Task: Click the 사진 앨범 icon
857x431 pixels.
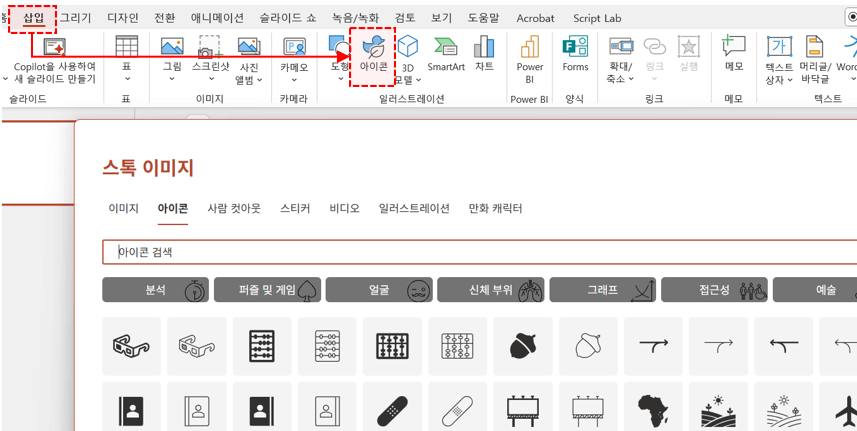Action: coord(249,46)
